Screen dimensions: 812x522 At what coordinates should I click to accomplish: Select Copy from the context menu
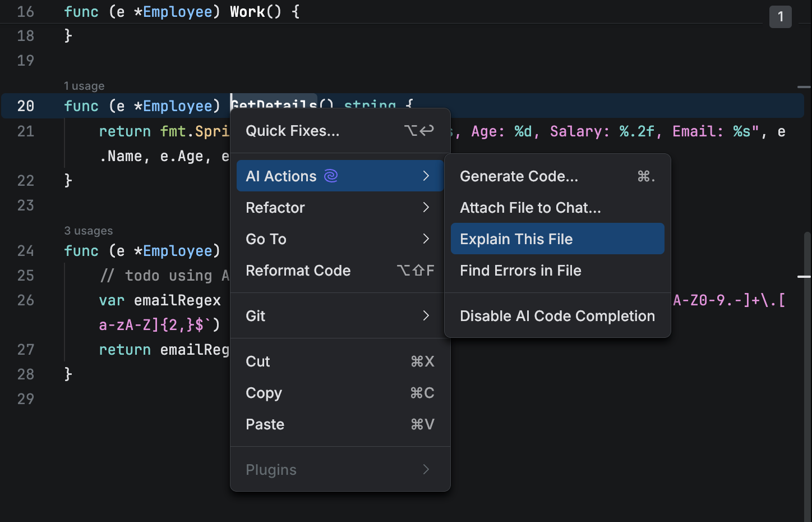(264, 392)
